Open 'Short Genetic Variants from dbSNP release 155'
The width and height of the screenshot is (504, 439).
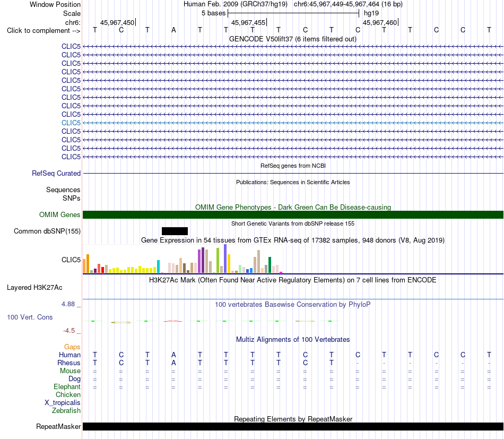click(293, 223)
